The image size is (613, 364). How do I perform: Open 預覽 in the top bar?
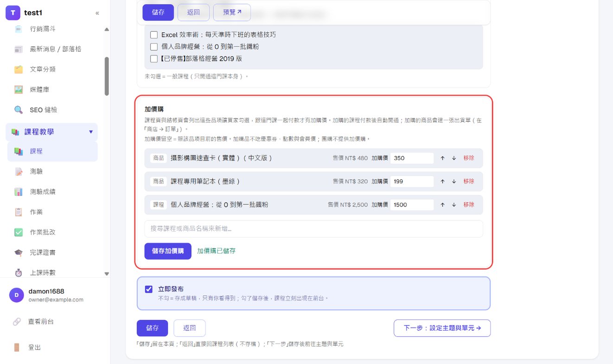(232, 13)
